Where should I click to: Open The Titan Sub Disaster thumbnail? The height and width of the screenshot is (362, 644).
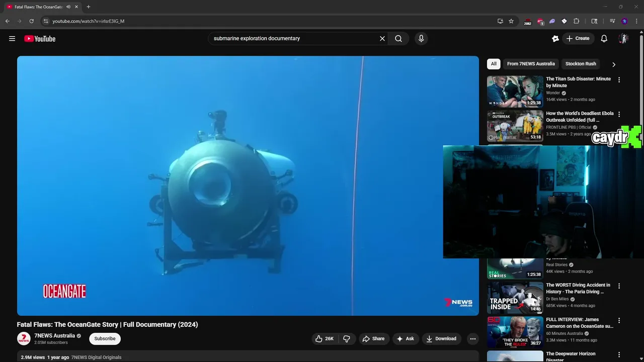coord(515,92)
